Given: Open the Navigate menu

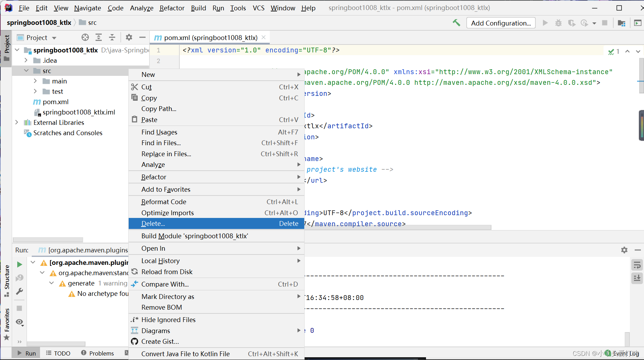Looking at the screenshot, I should (x=88, y=8).
